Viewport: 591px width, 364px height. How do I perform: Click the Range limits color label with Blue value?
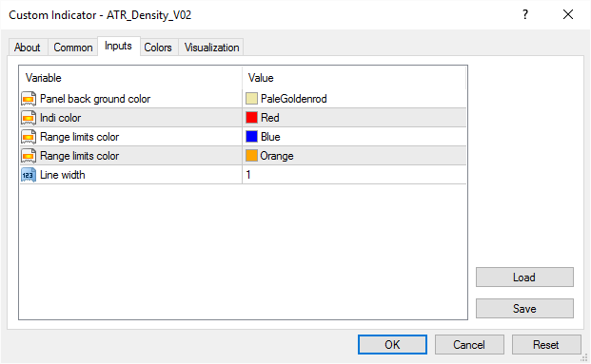(x=80, y=137)
